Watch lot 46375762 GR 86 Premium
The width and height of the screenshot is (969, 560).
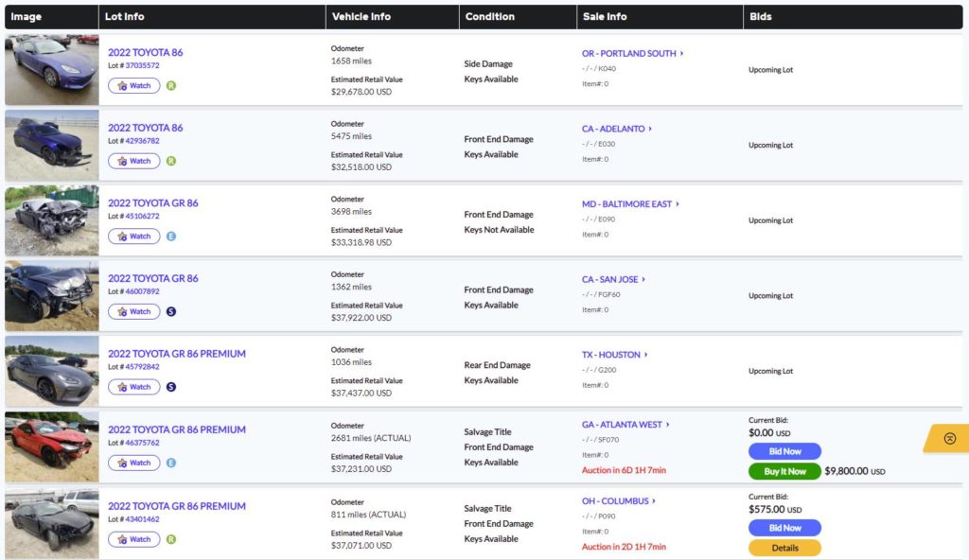click(x=134, y=463)
